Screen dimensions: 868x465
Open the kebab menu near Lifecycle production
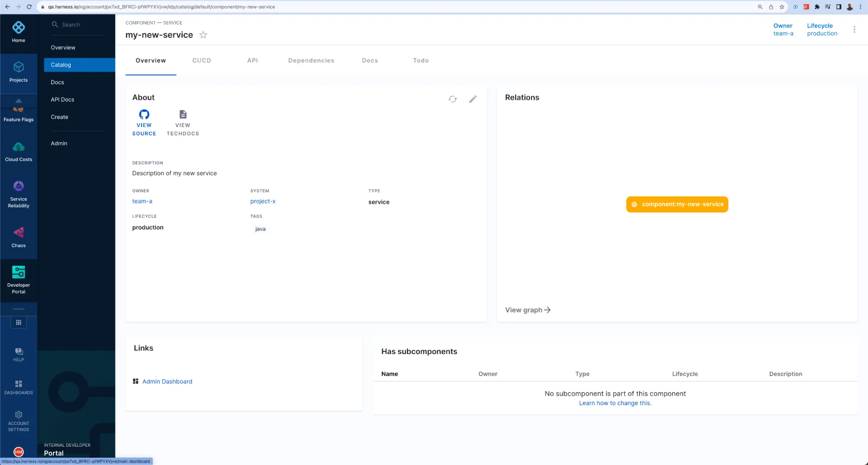pos(854,29)
